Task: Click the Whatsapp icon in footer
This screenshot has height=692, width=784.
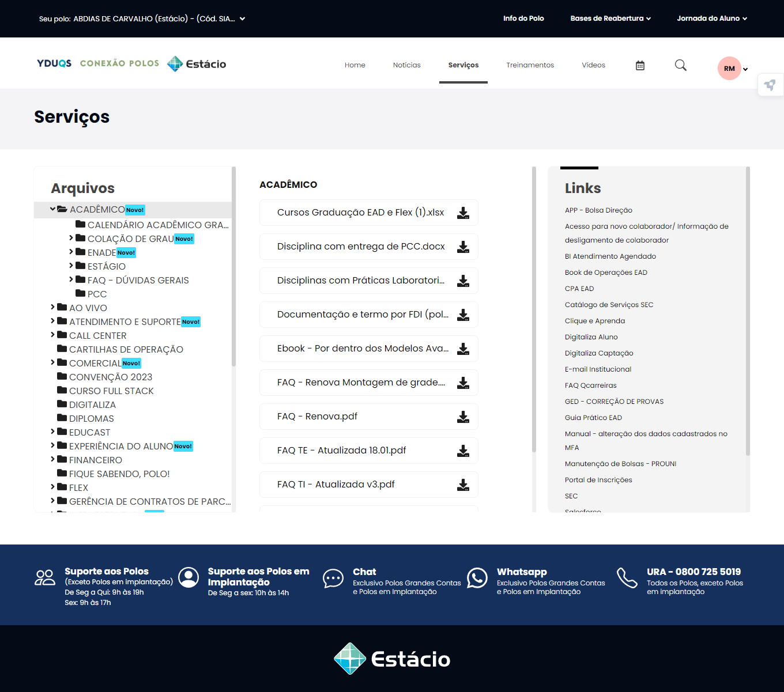Action: [x=477, y=578]
